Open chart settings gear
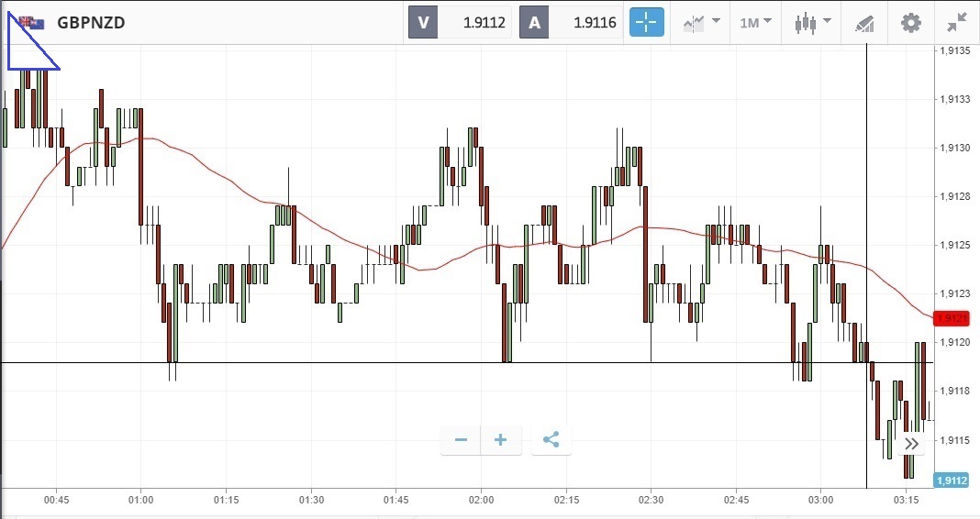Image resolution: width=980 pixels, height=519 pixels. pos(910,22)
